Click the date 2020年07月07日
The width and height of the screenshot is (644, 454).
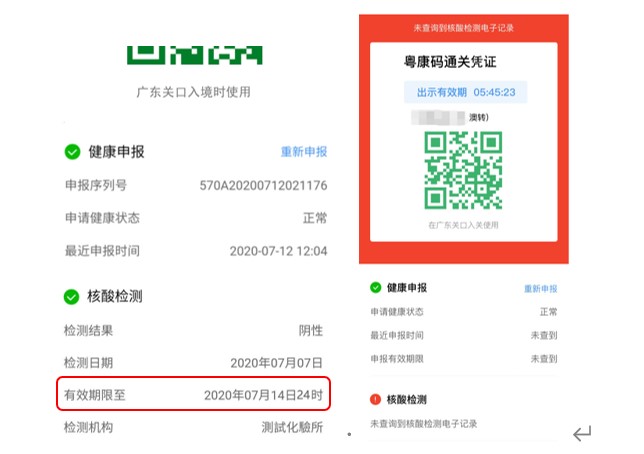pos(276,363)
